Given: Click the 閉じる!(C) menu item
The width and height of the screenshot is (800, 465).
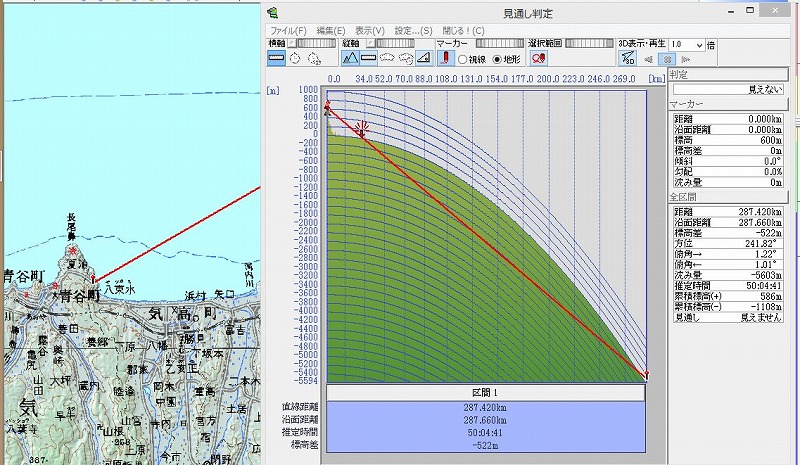Looking at the screenshot, I should (463, 31).
